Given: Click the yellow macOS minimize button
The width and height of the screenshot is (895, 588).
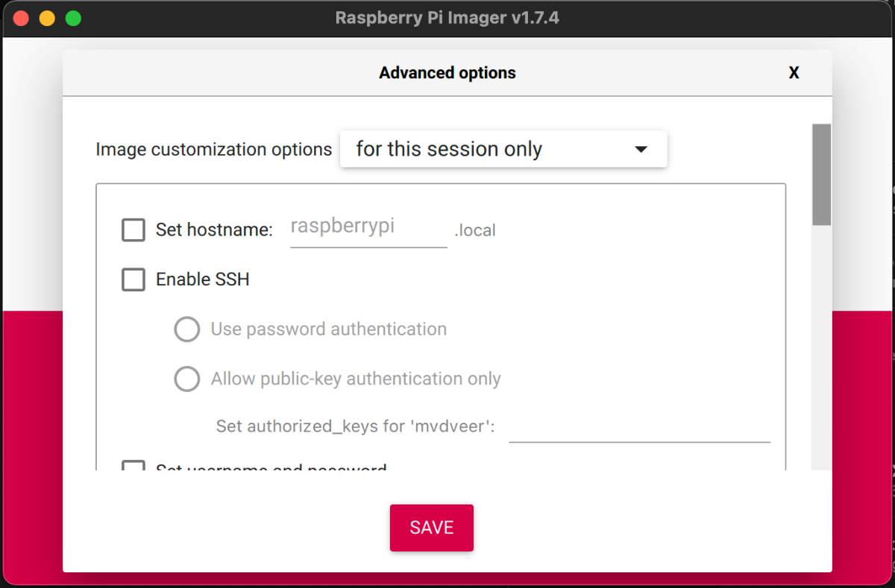Looking at the screenshot, I should tap(47, 18).
